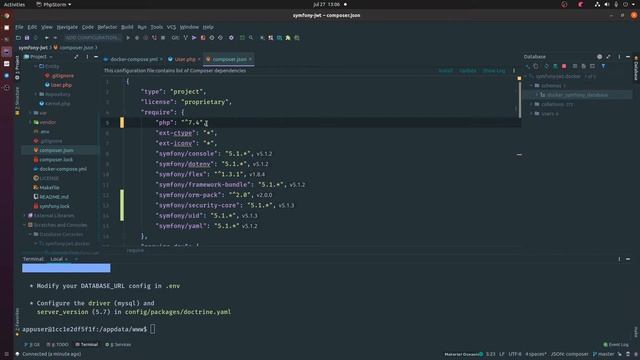Select Makefile in project tree
Image resolution: width=640 pixels, height=360 pixels.
click(49, 187)
